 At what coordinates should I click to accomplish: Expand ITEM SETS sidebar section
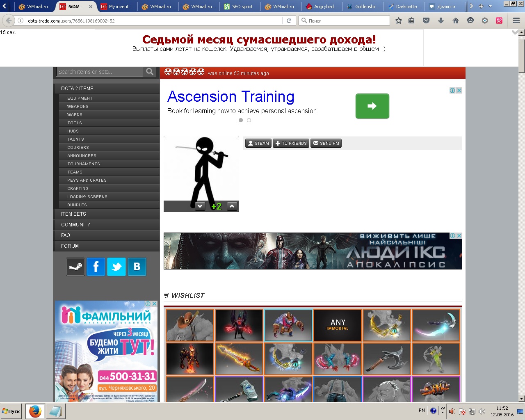tap(107, 214)
